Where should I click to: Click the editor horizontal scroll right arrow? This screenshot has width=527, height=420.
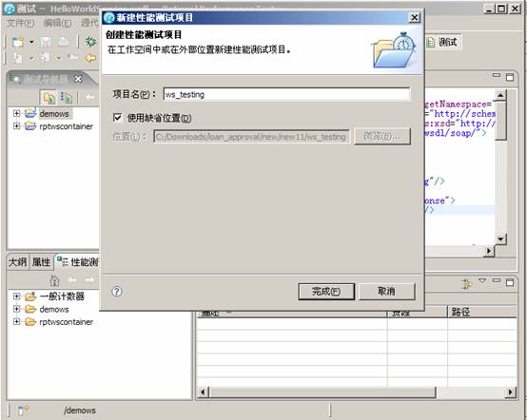point(489,251)
